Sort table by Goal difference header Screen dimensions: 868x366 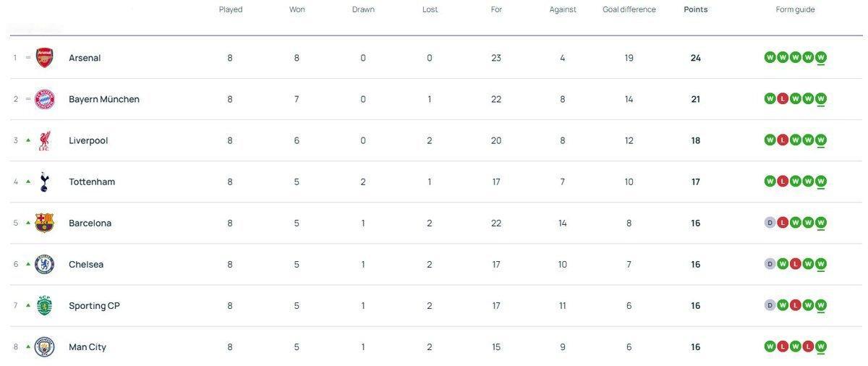629,9
